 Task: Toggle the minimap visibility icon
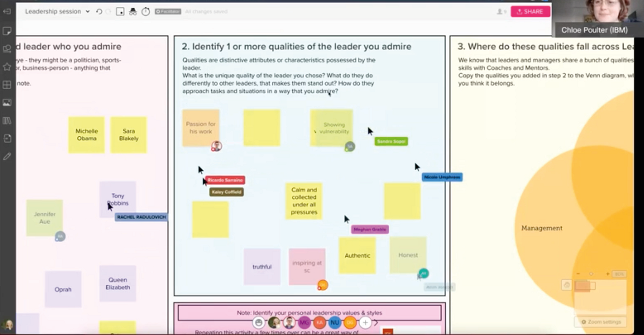click(120, 11)
